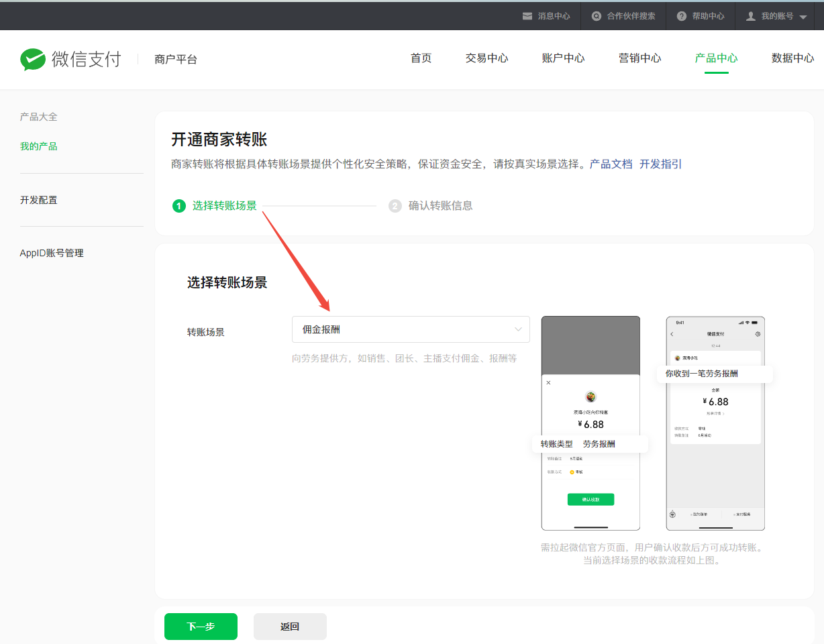Open the 账户中心 navigation tab
The height and width of the screenshot is (644, 824).
[x=564, y=58]
